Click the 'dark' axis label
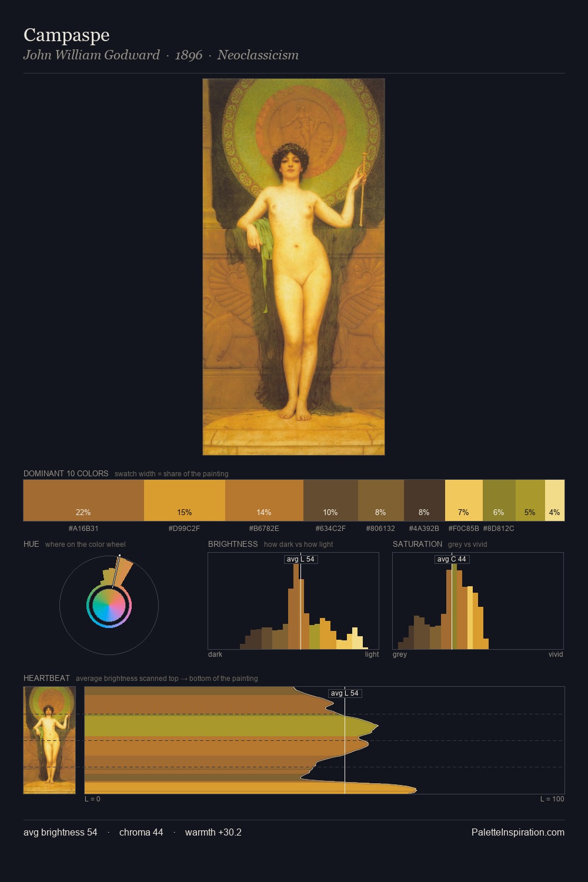The height and width of the screenshot is (882, 588). click(x=215, y=654)
